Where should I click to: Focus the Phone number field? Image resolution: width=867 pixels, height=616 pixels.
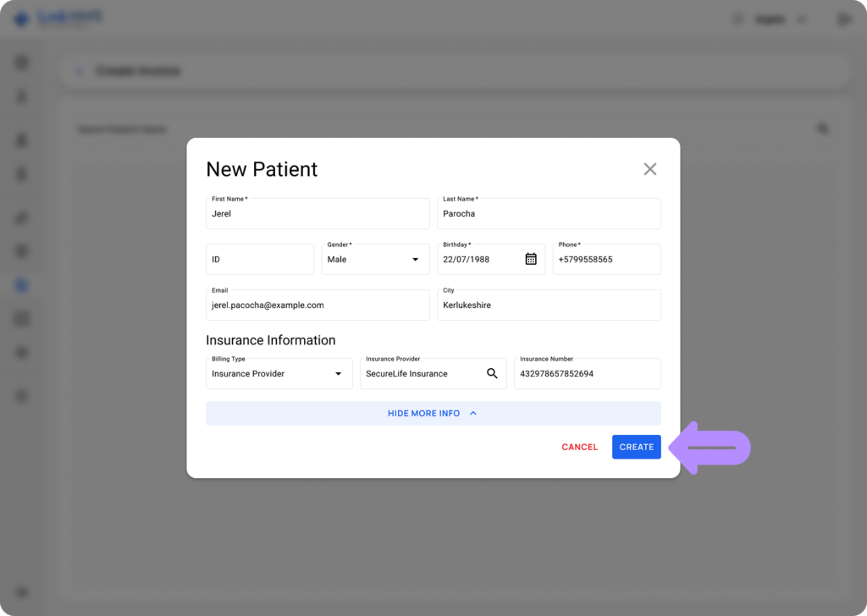[606, 259]
